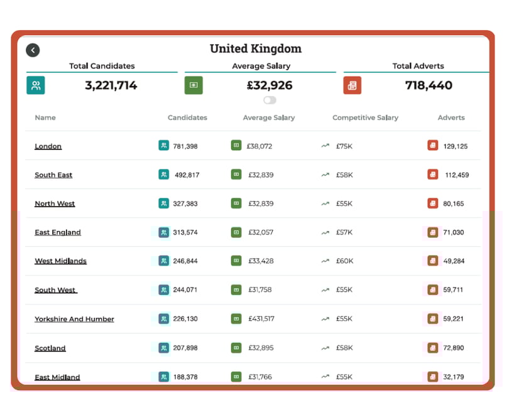
Task: Click the teal Total Candidates people icon
Action: pos(35,85)
